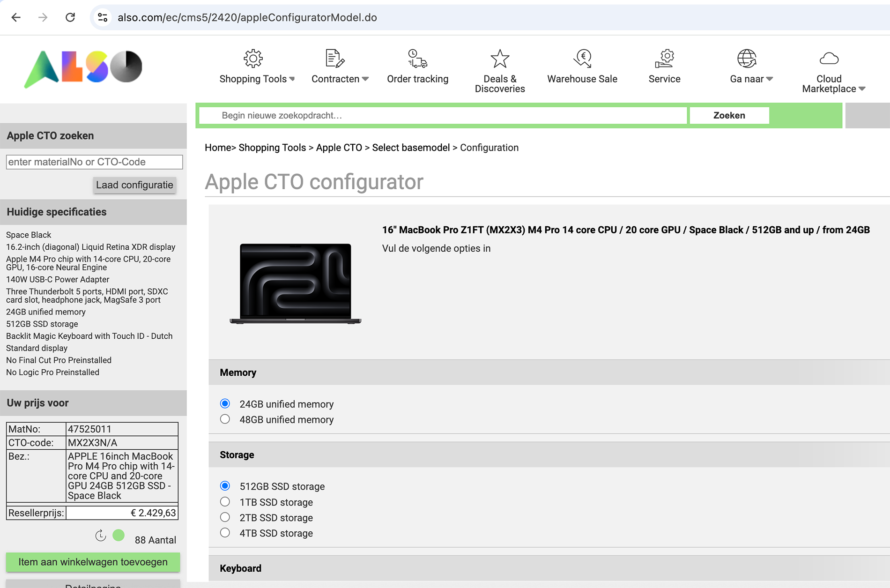Open Deals & Discoveries menu item
The height and width of the screenshot is (588, 890).
coord(500,84)
